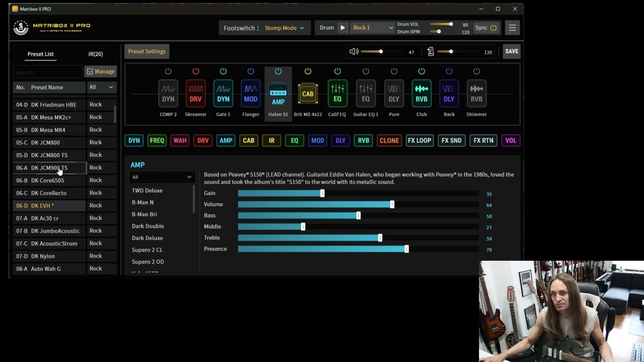Select the Pure DLY effect block
The height and width of the screenshot is (362, 644).
click(394, 94)
